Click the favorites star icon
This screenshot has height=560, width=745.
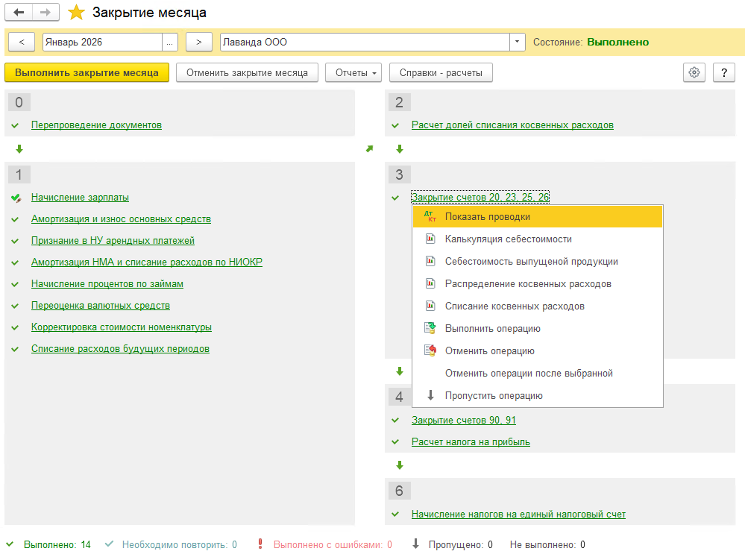tap(76, 13)
